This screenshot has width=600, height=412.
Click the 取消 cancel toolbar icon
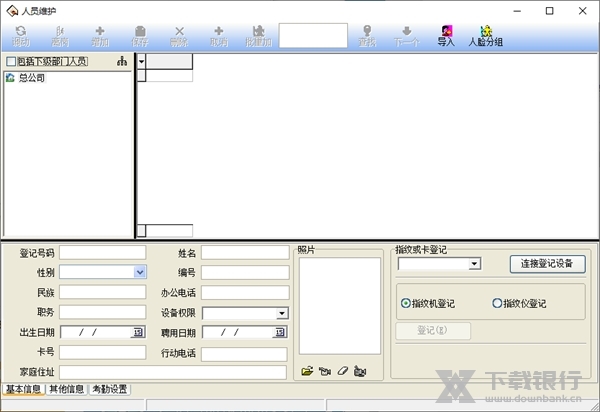219,36
